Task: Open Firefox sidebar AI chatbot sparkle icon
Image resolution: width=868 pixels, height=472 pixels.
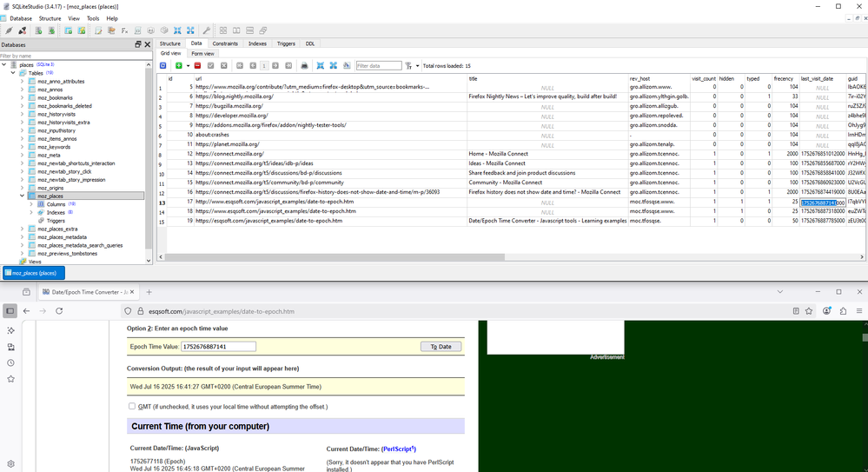Action: click(10, 330)
